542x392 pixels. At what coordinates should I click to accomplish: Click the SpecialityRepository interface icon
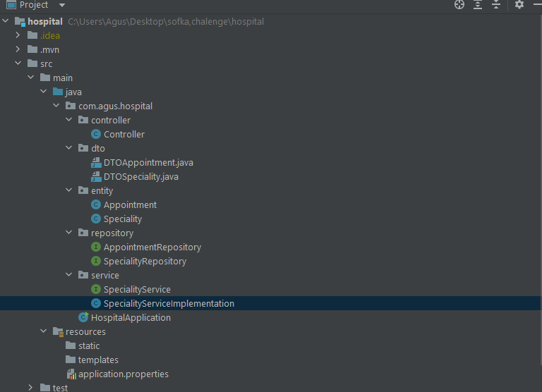tap(96, 261)
